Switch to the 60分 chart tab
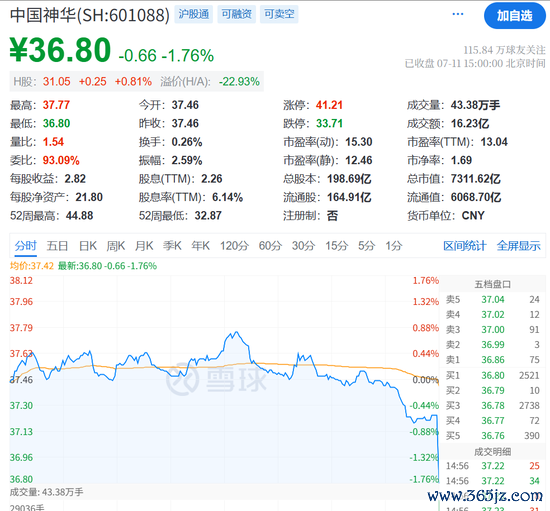Image resolution: width=550 pixels, height=511 pixels. point(270,246)
